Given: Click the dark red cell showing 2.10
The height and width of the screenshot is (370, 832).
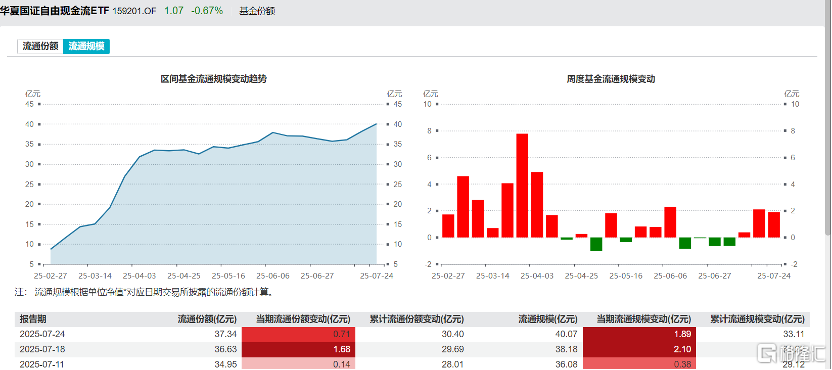Looking at the screenshot, I should point(639,349).
